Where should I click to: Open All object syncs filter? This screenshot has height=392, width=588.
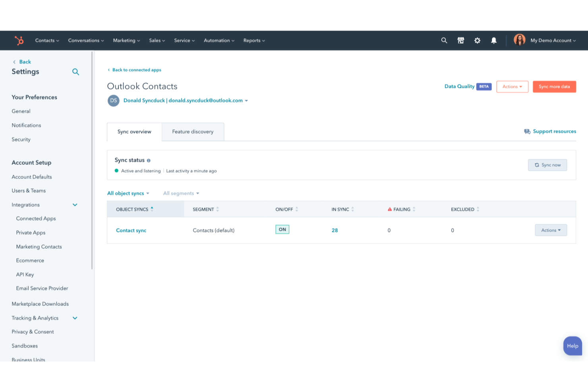(x=128, y=193)
